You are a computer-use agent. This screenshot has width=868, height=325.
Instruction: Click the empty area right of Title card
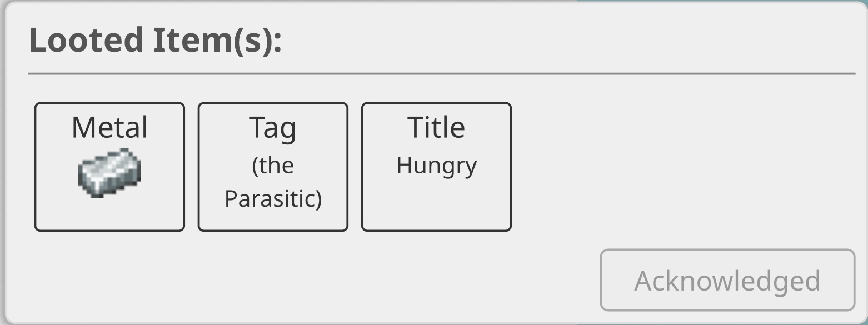[667, 167]
